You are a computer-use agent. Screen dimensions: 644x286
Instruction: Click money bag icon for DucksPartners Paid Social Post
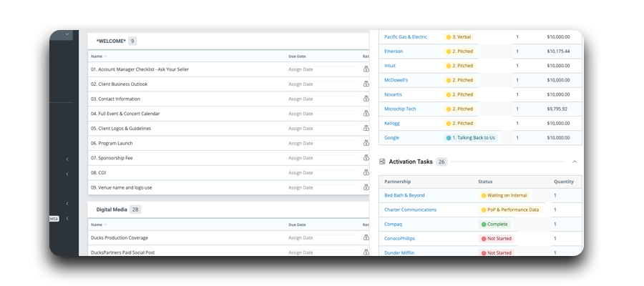tap(366, 252)
